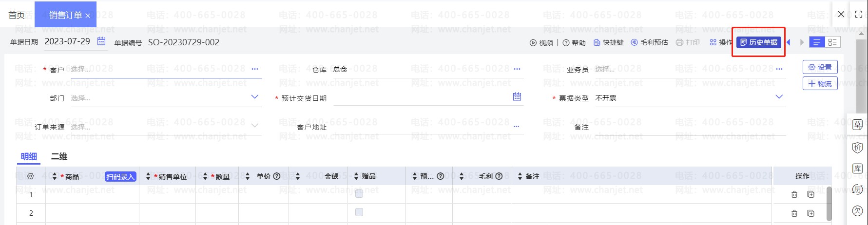Click the 物流 logistics button

(x=820, y=84)
